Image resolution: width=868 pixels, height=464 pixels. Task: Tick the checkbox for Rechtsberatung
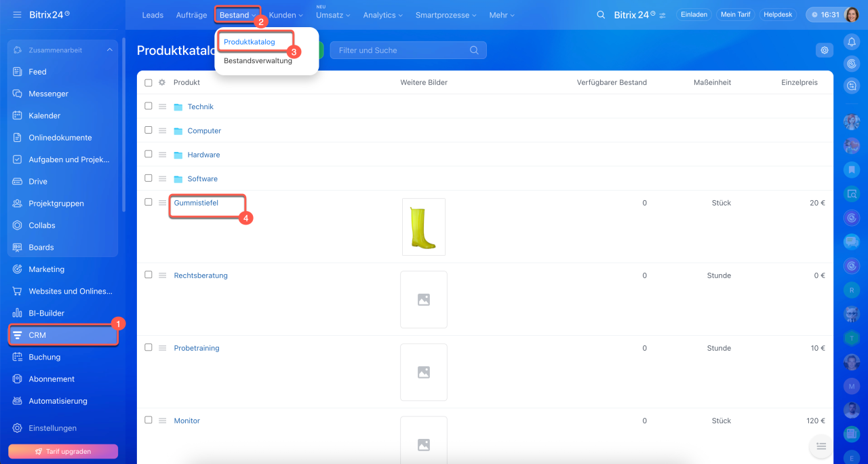click(x=149, y=275)
